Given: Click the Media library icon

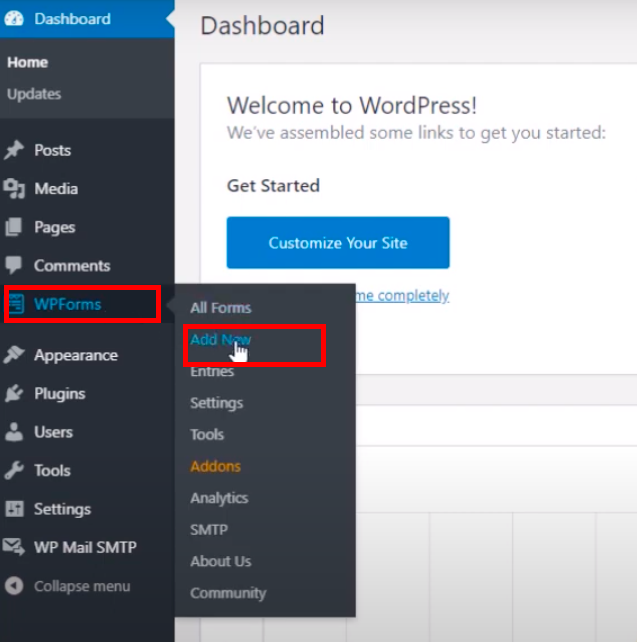Looking at the screenshot, I should [x=14, y=188].
